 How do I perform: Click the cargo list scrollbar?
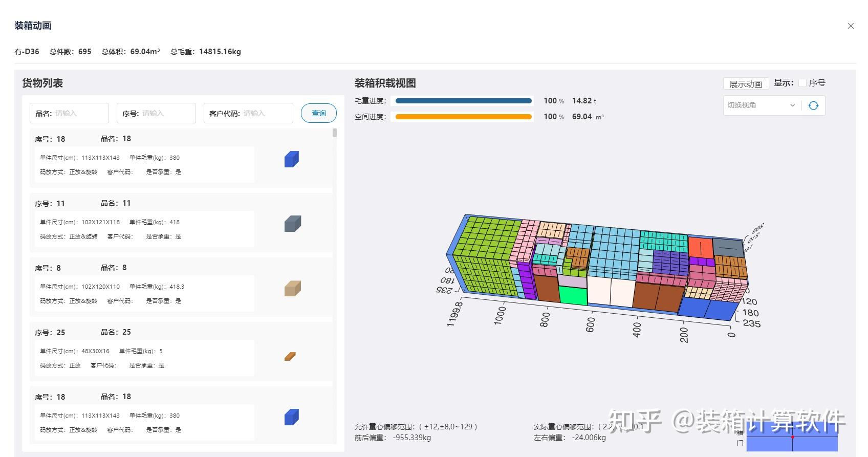point(335,133)
